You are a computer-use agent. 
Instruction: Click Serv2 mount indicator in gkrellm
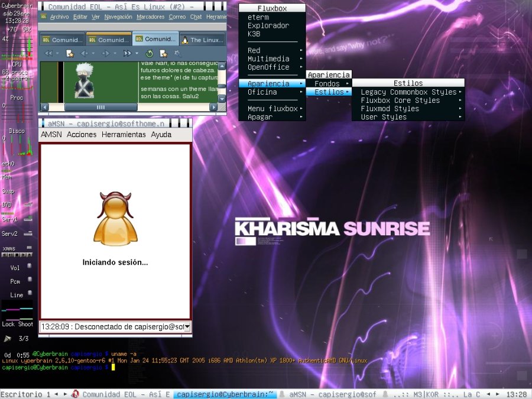click(28, 233)
